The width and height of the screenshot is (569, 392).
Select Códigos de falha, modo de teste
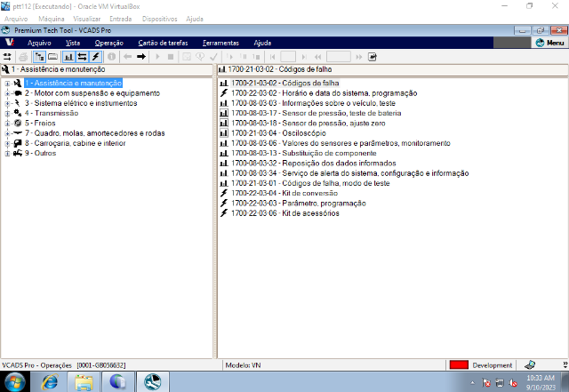(x=310, y=183)
